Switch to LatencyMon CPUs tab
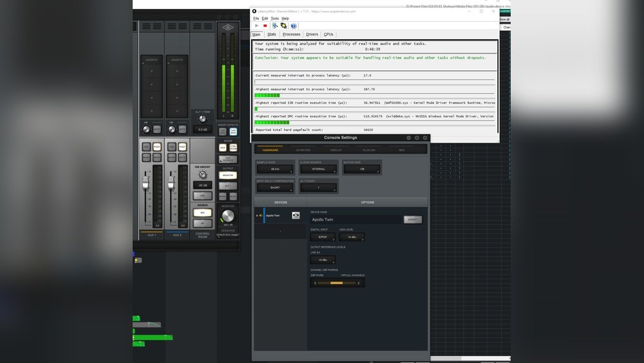This screenshot has width=644, height=363. point(328,35)
